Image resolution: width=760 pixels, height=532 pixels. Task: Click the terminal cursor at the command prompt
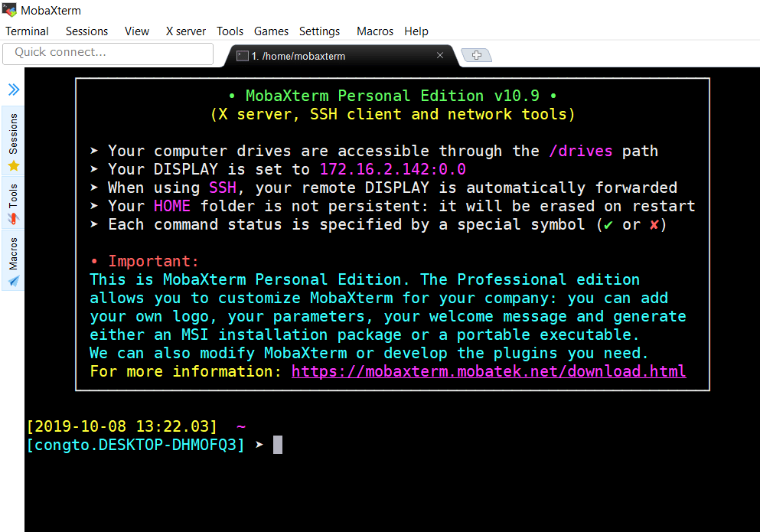click(278, 445)
